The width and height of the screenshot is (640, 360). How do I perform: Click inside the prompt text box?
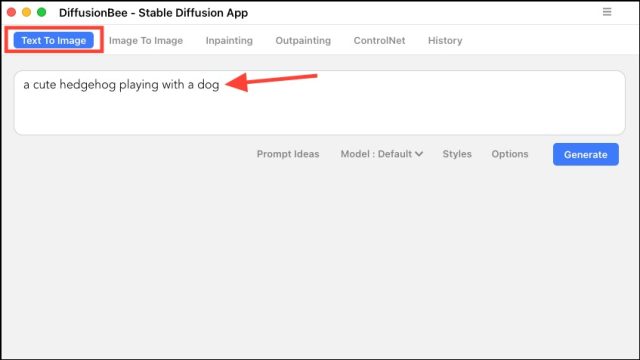[320, 102]
